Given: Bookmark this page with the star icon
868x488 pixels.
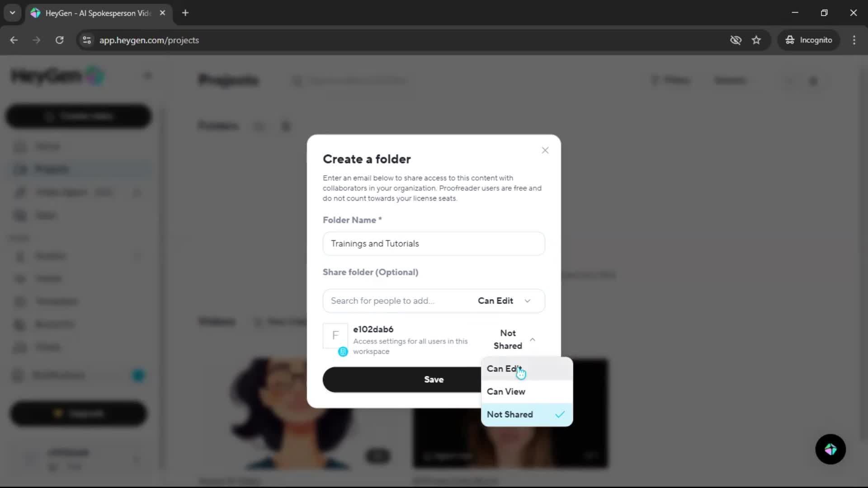Looking at the screenshot, I should coord(756,40).
